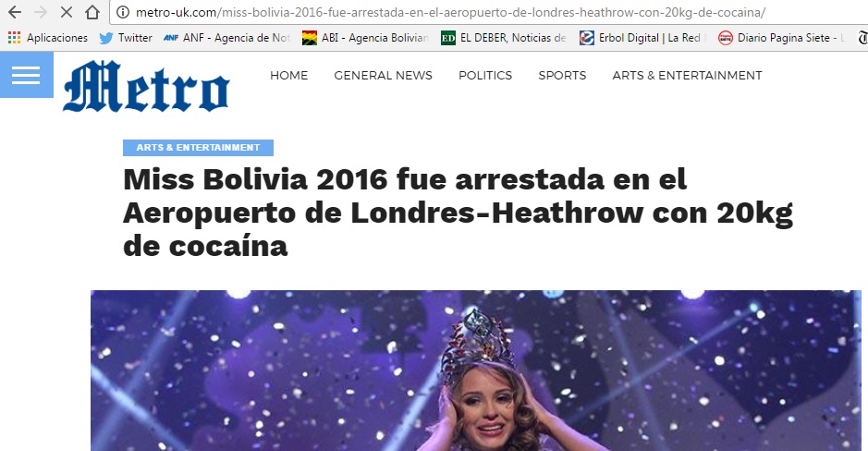This screenshot has width=868, height=451.
Task: Open the ANF Agencia de Noticias bookmark
Action: coord(227,38)
